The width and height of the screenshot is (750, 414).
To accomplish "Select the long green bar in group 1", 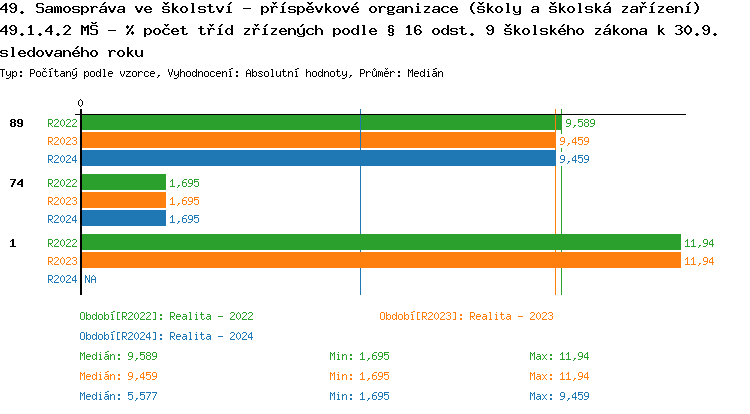I will pyautogui.click(x=380, y=243).
